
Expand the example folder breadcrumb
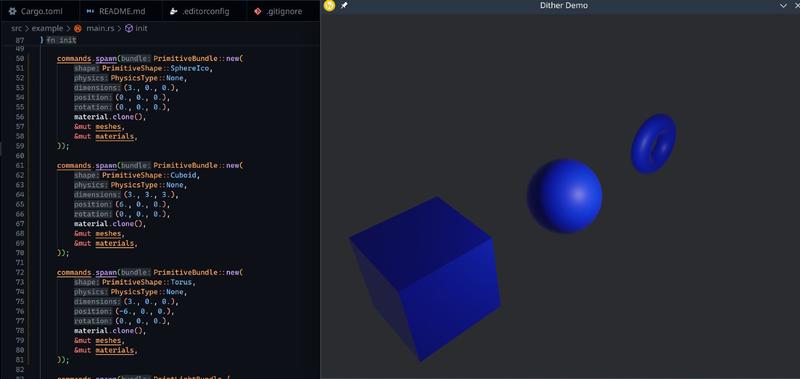(47, 29)
